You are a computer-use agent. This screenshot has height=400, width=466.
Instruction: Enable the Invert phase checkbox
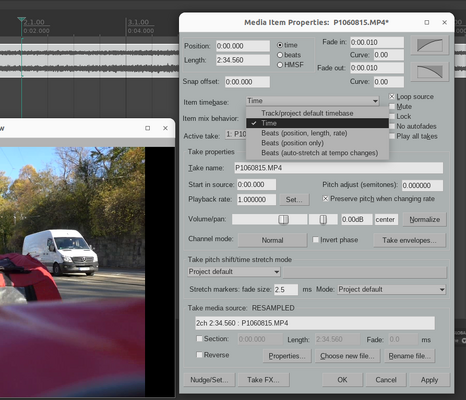[x=315, y=240]
